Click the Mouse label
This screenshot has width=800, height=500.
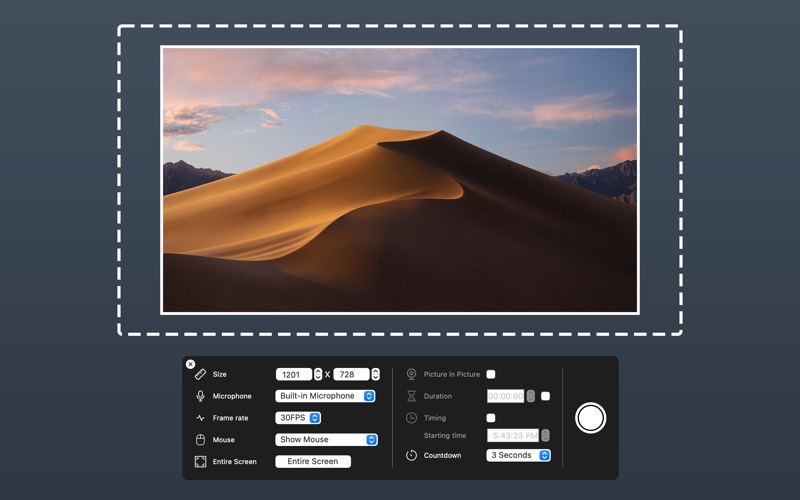[x=223, y=440]
